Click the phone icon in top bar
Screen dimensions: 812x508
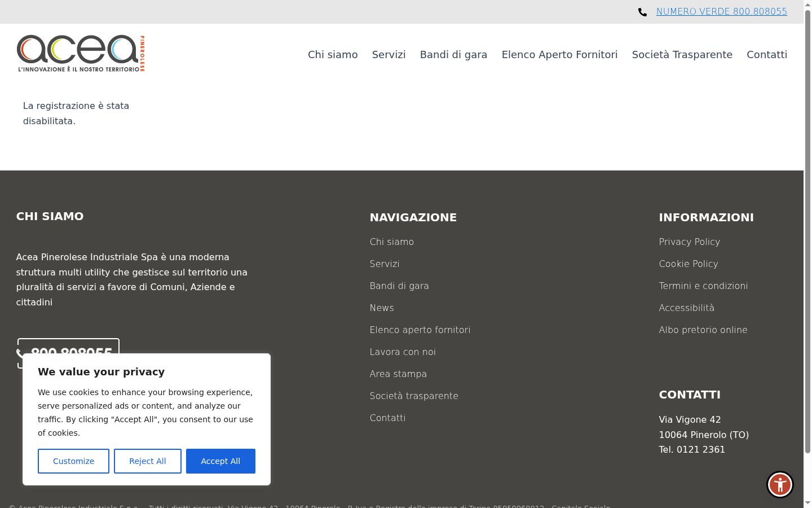pos(642,12)
